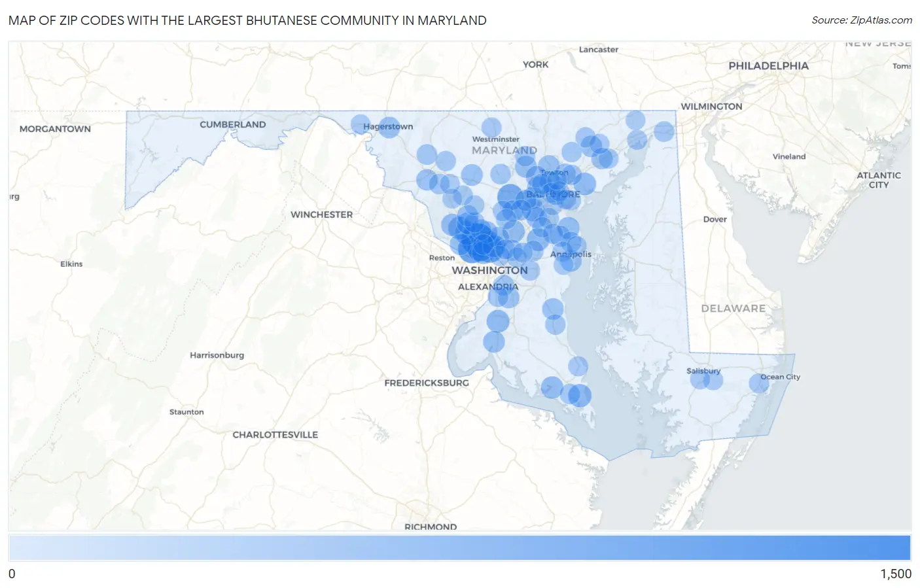Click the legend maximum value 1,500
Viewport: 920px width, 588px height.
tap(896, 574)
